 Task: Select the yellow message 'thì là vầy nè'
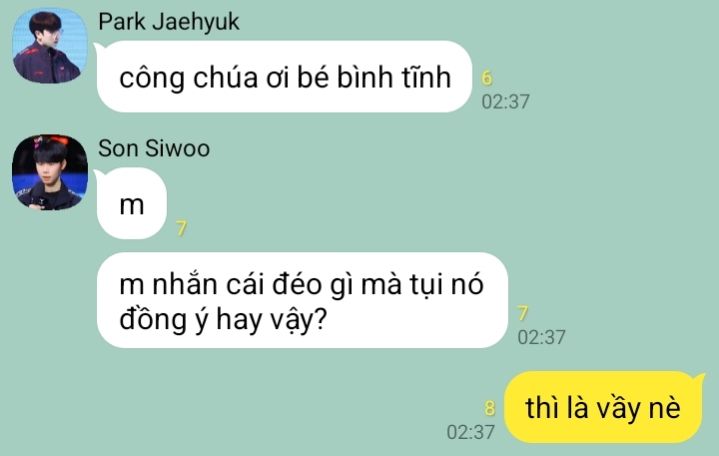603,407
